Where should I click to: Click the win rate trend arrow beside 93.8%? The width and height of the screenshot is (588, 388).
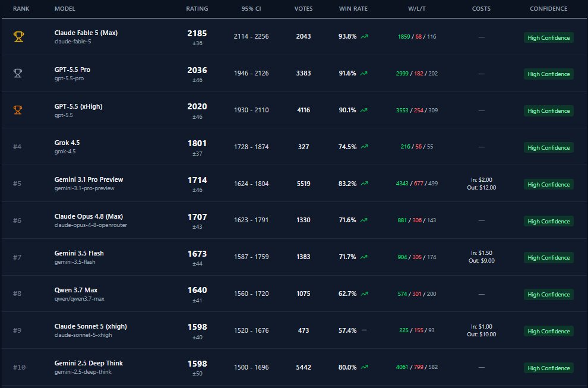[x=364, y=36]
